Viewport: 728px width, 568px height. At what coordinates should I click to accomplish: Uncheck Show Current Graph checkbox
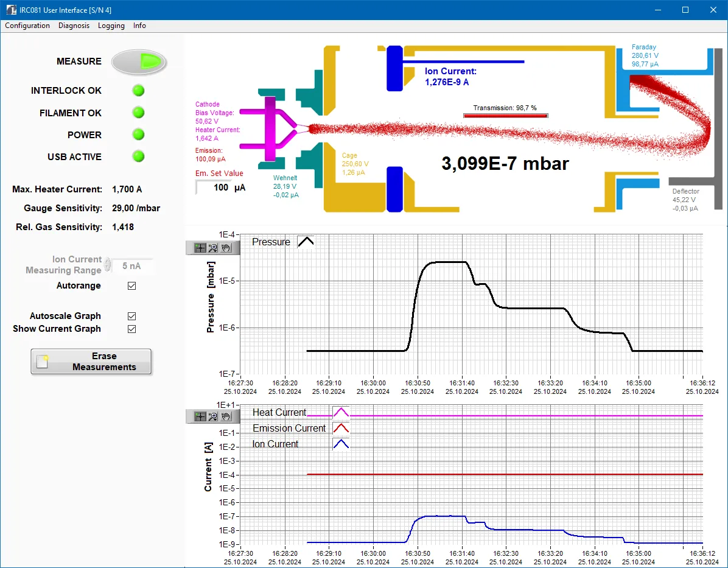point(131,329)
